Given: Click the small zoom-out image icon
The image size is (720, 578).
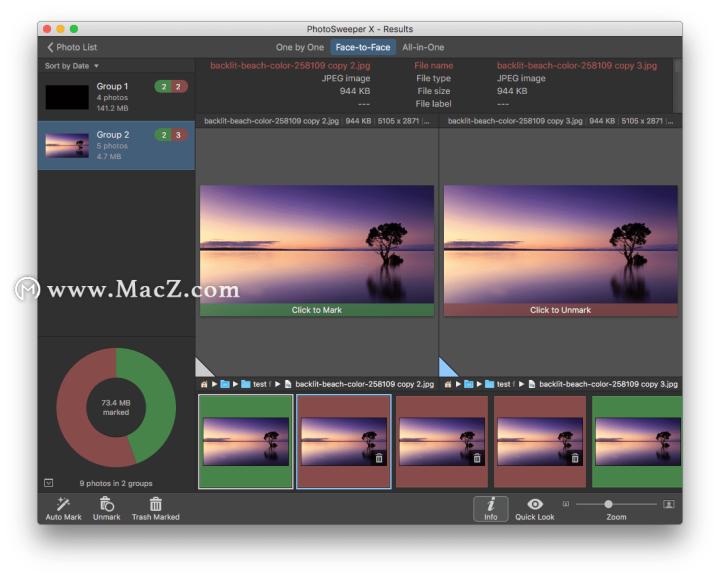Looking at the screenshot, I should tap(566, 504).
